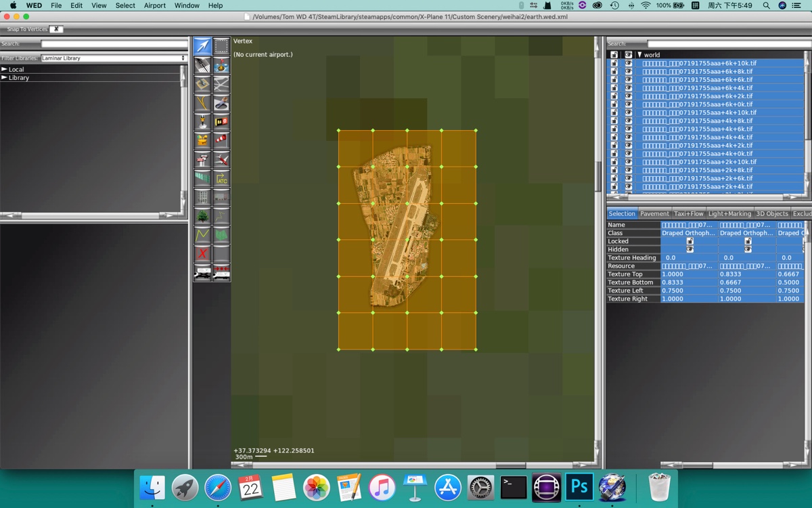Open the Airport menu
The width and height of the screenshot is (812, 508).
click(154, 5)
